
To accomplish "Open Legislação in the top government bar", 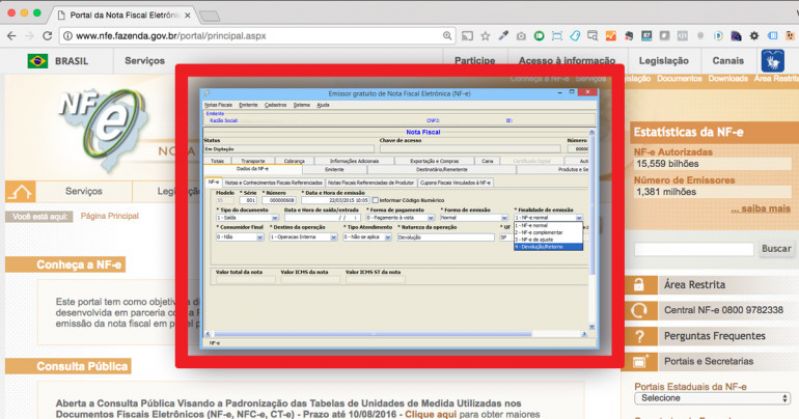I will point(663,61).
